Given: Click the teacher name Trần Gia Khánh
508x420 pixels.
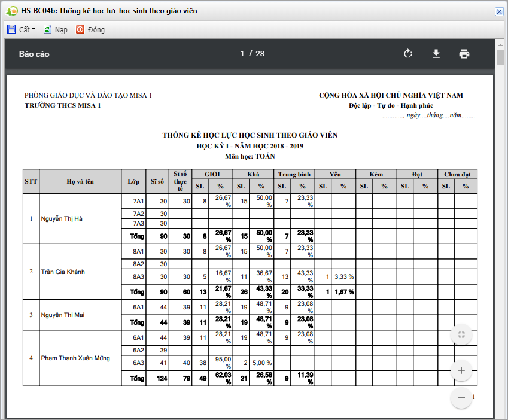Looking at the screenshot, I should click(x=63, y=272).
